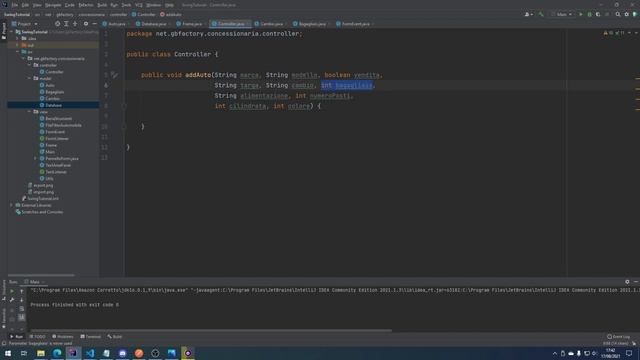Run the app with the top toolbar green arrow

[581, 14]
